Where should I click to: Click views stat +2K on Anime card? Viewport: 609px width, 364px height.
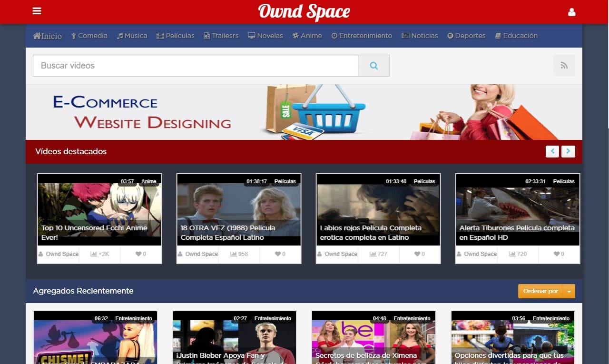coord(100,254)
